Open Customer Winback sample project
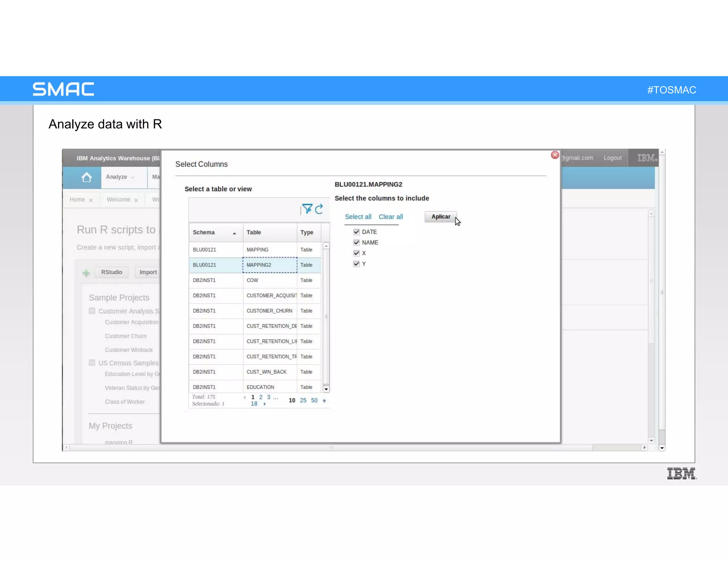The width and height of the screenshot is (728, 562). pyautogui.click(x=129, y=350)
